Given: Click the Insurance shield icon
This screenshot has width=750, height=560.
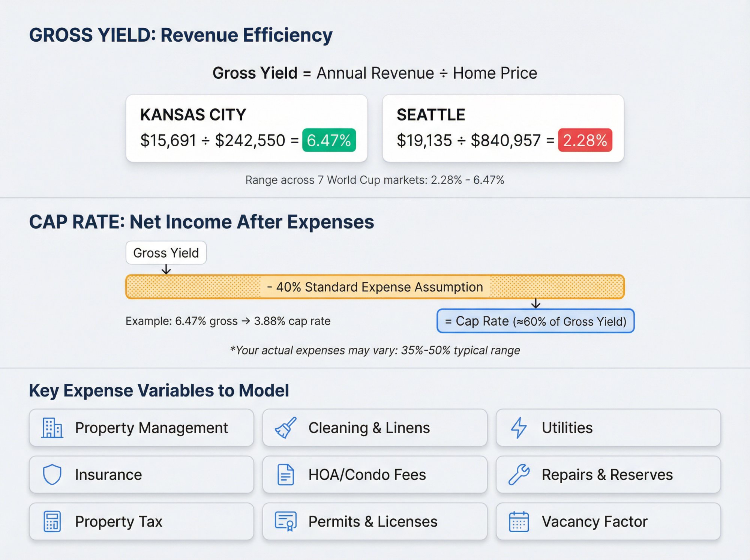Looking at the screenshot, I should click(x=52, y=474).
